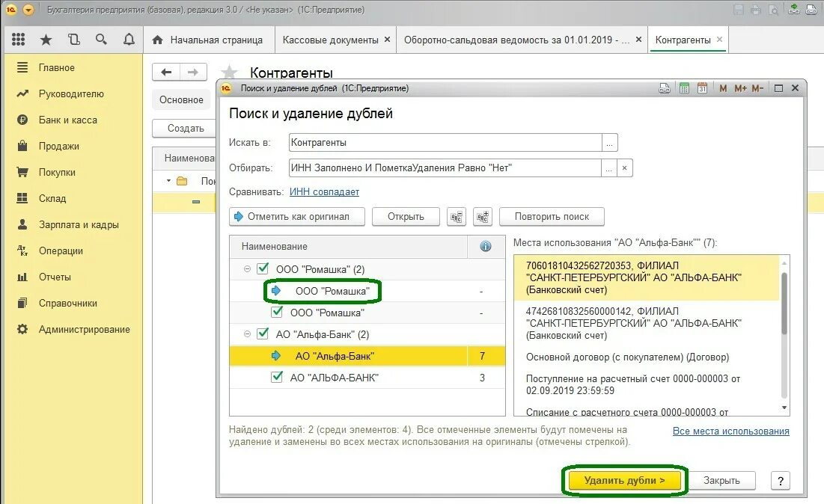Go back with arrow in Контрагенты window
The width and height of the screenshot is (824, 504).
tap(166, 73)
